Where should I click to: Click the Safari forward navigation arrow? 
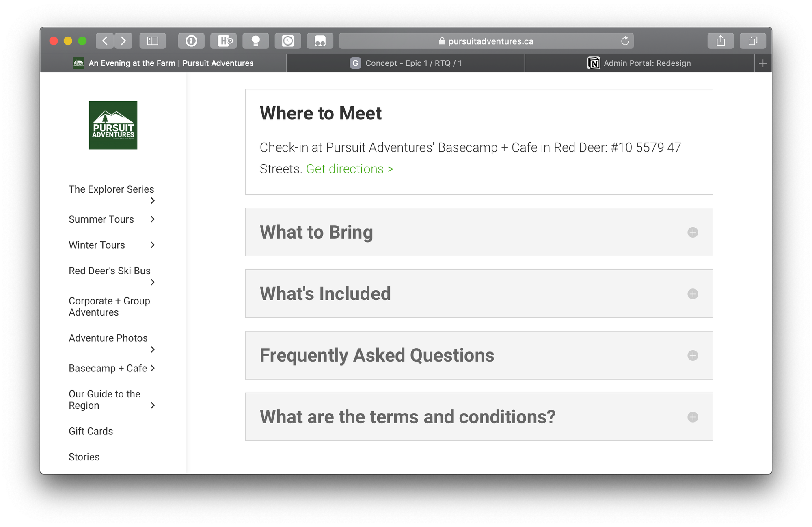click(123, 41)
